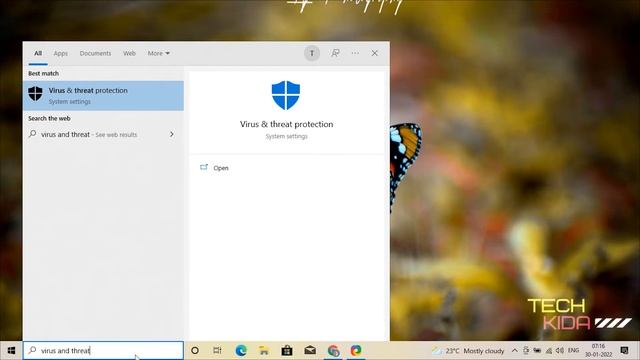Click the USB device tray icon

pos(526,350)
